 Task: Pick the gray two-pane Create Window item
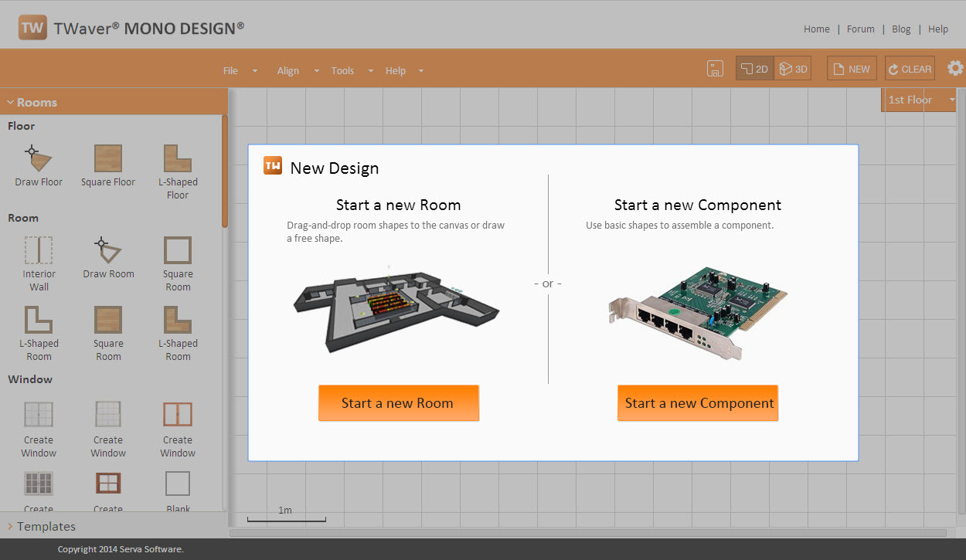[39, 429]
